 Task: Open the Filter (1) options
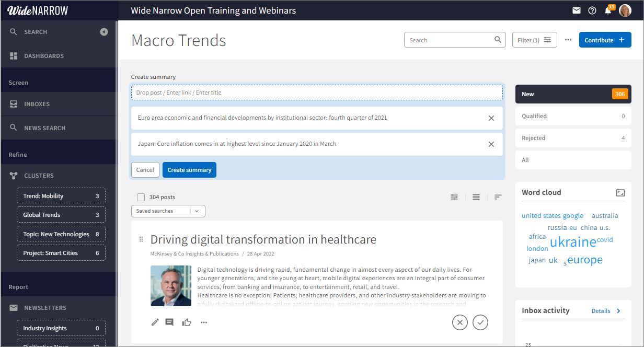coord(534,40)
